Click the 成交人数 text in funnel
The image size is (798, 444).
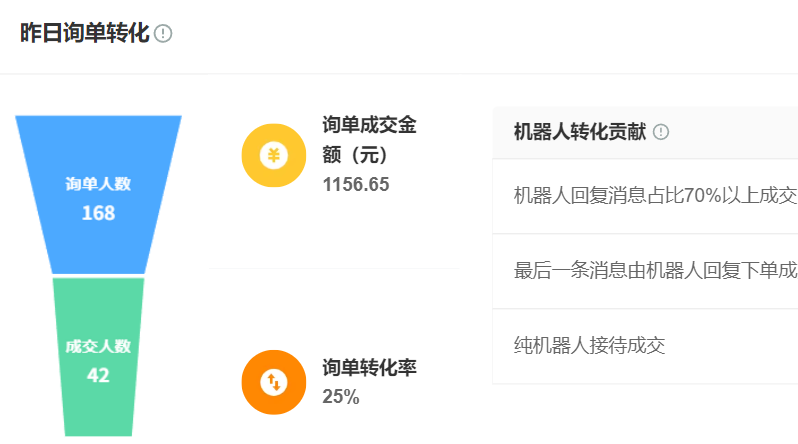click(98, 346)
